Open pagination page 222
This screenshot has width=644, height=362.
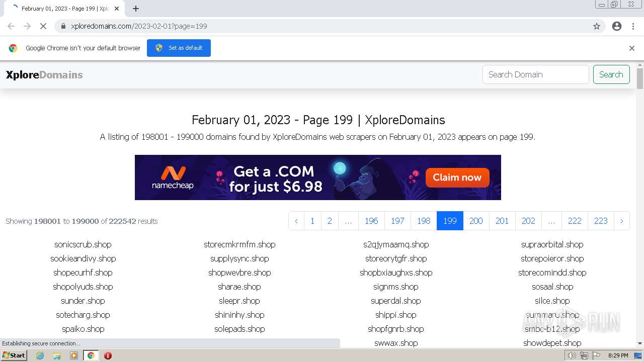(x=575, y=221)
